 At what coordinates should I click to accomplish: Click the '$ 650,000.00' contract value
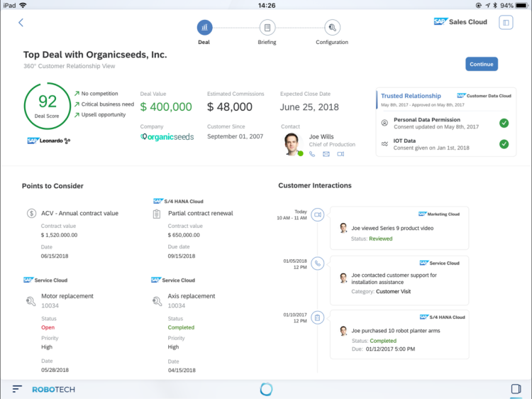184,235
